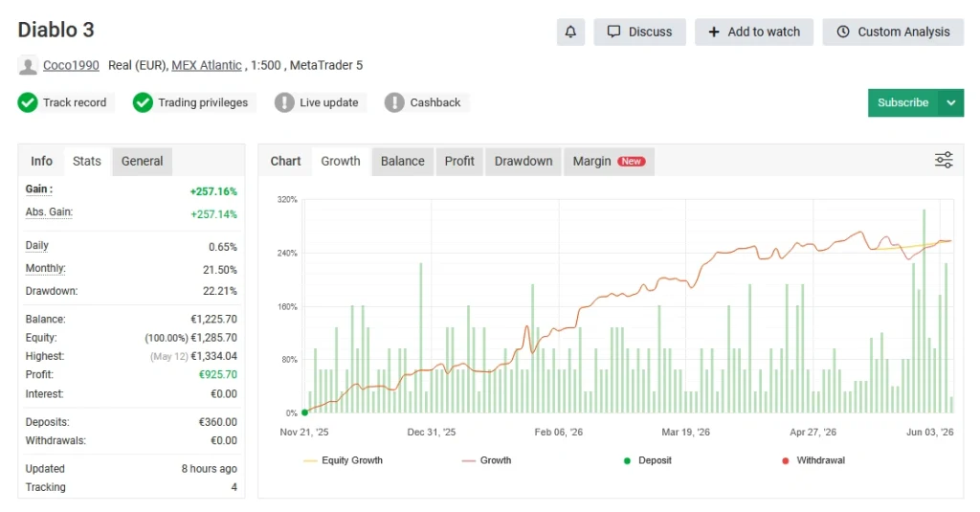The image size is (980, 512).
Task: Click the plus icon in Add to watch
Action: 714,32
